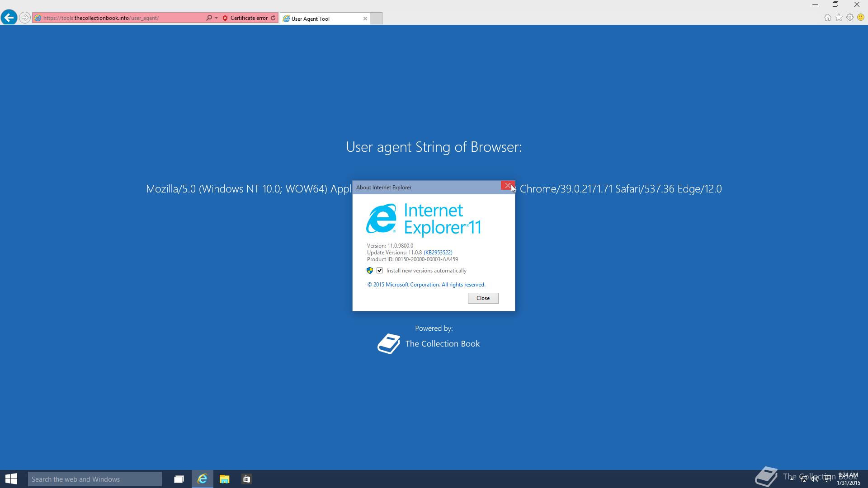
Task: Click the Edge/12.0 user agent text
Action: click(x=699, y=189)
